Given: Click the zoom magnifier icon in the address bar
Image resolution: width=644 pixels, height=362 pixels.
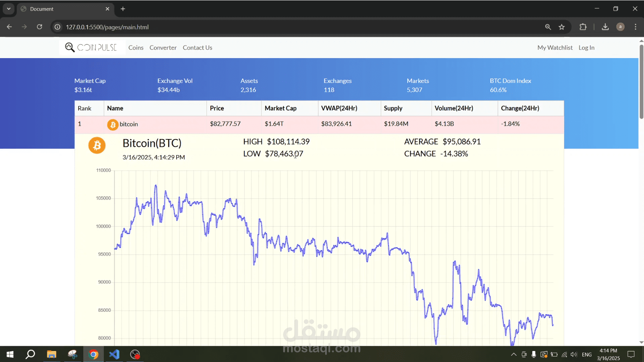Looking at the screenshot, I should pyautogui.click(x=548, y=27).
